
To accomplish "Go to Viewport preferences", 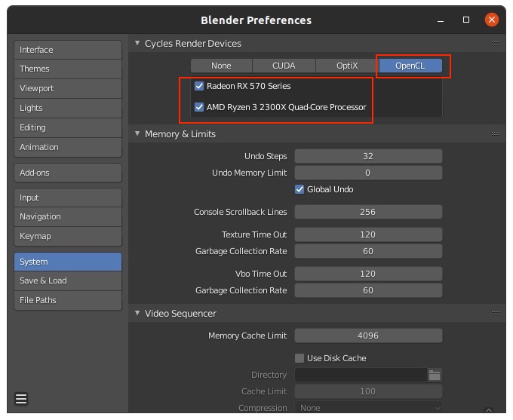I will coord(68,89).
